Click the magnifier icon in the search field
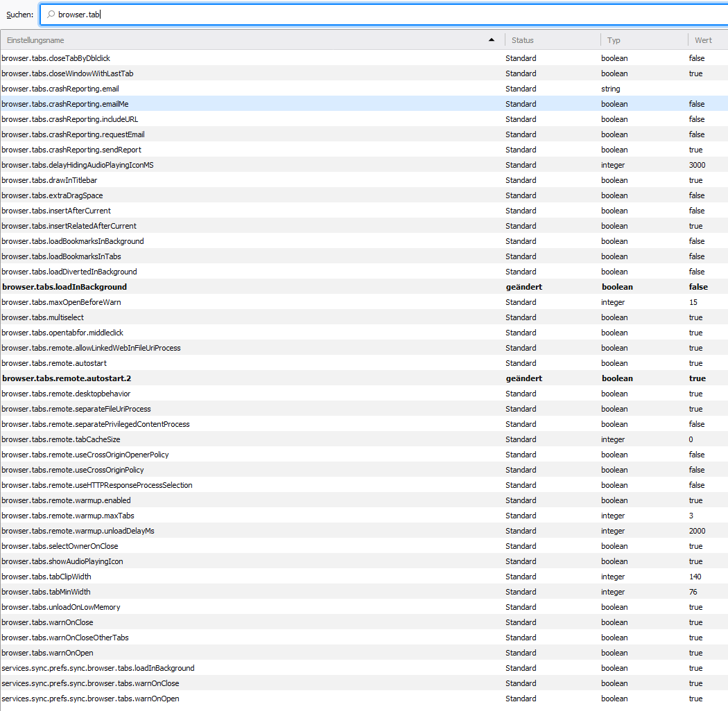This screenshot has width=728, height=711. click(x=51, y=14)
